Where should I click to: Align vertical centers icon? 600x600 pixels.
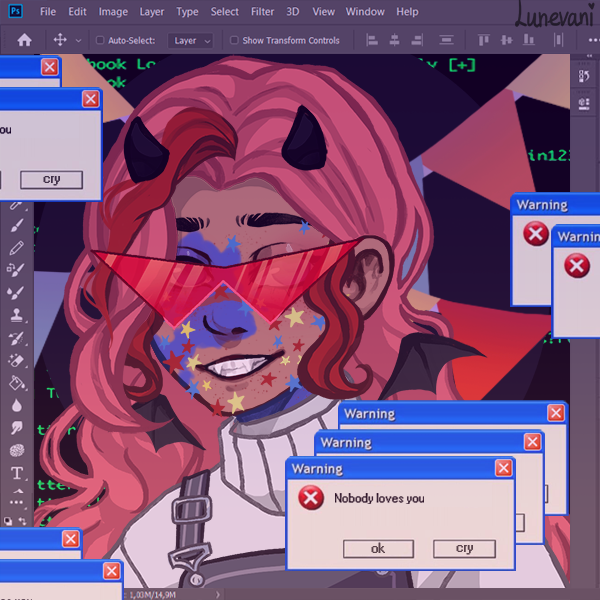click(x=506, y=40)
